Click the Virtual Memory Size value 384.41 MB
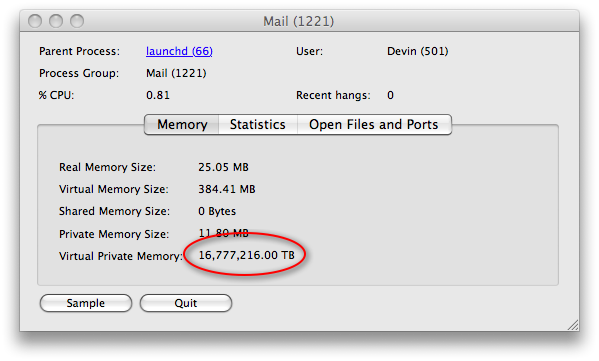Image resolution: width=599 pixels, height=361 pixels. (227, 189)
